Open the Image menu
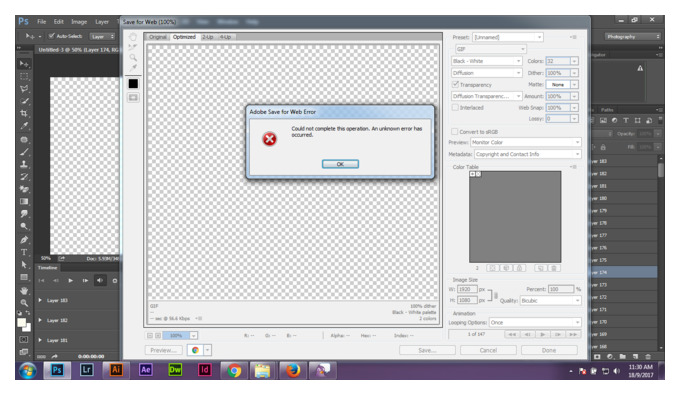The width and height of the screenshot is (680, 395). click(79, 21)
